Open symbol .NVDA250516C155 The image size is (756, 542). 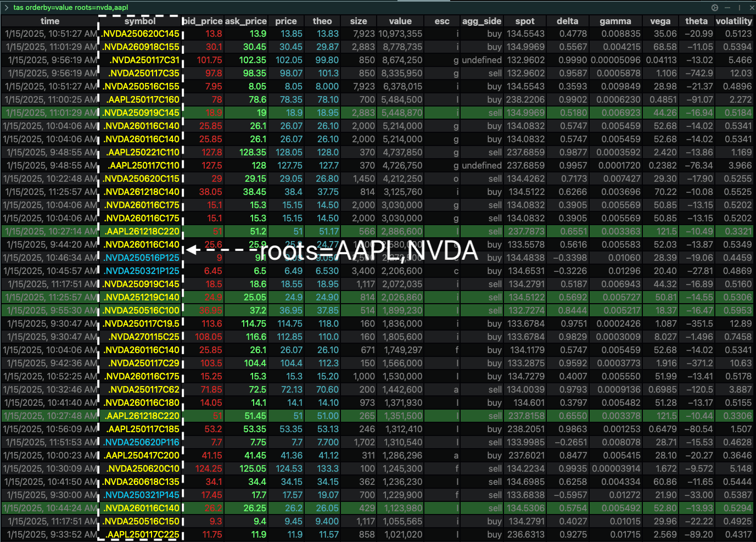(x=141, y=86)
